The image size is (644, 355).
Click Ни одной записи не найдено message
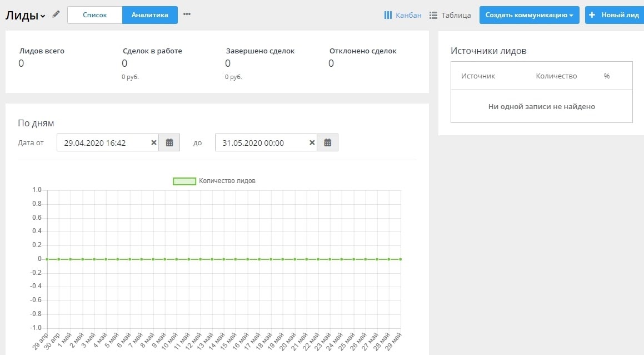pyautogui.click(x=542, y=106)
